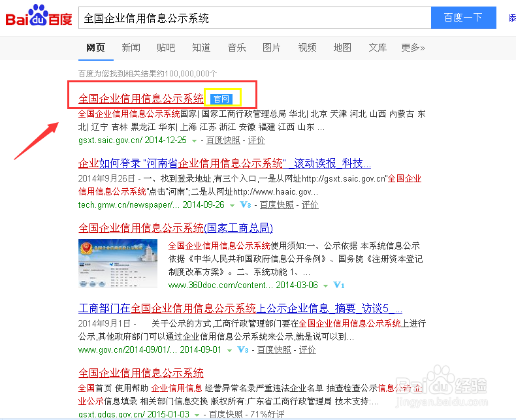The image size is (516, 420).
Task: Click green URL gsxt.gdgs.gov.cn/
Action: pos(112,414)
